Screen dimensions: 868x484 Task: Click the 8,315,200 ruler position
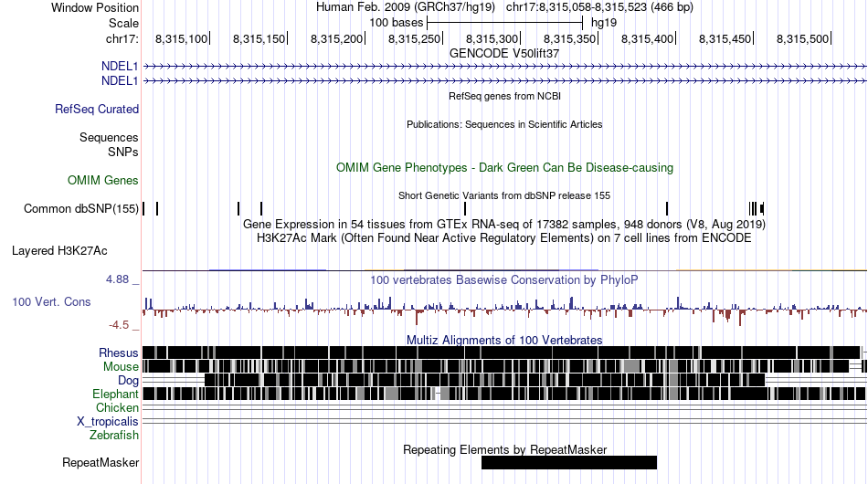click(336, 38)
